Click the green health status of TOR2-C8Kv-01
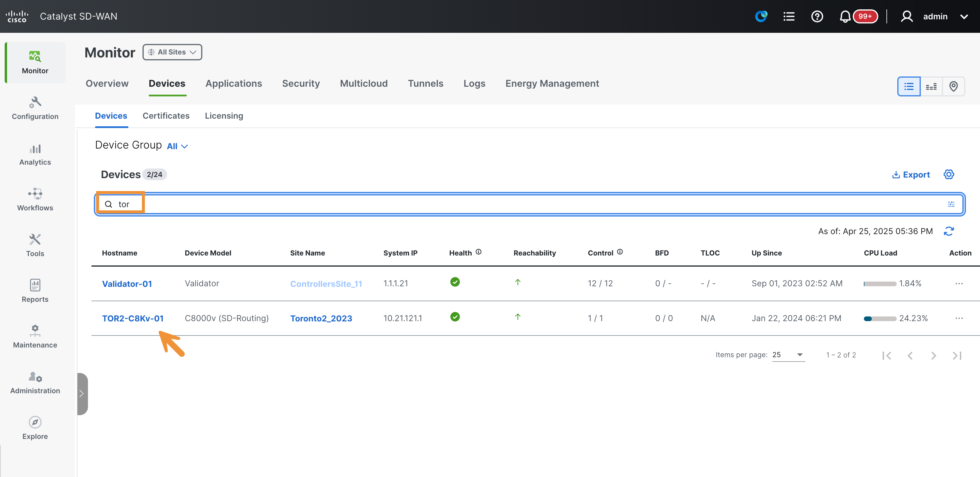This screenshot has width=980, height=477. tap(455, 317)
